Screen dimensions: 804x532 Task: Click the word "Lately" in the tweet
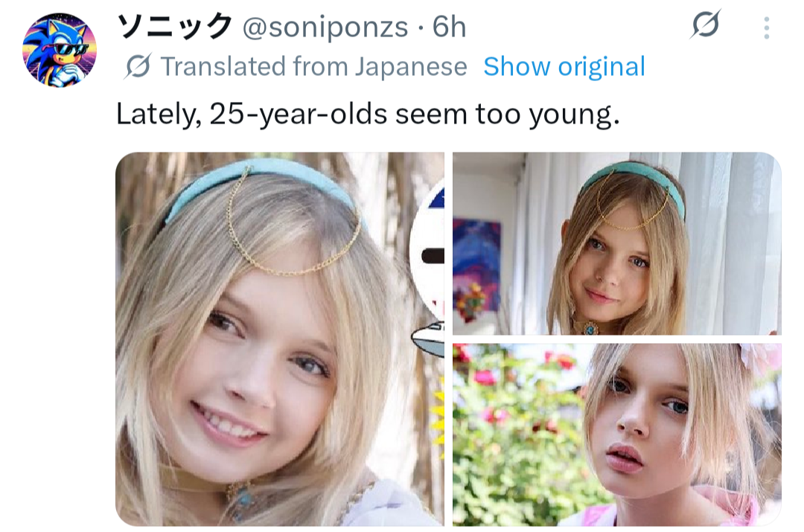pyautogui.click(x=158, y=115)
